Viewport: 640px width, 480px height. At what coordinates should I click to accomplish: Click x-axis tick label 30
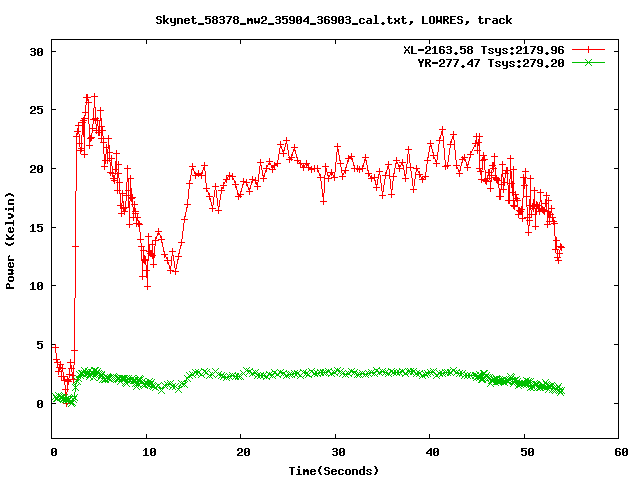pyautogui.click(x=338, y=452)
